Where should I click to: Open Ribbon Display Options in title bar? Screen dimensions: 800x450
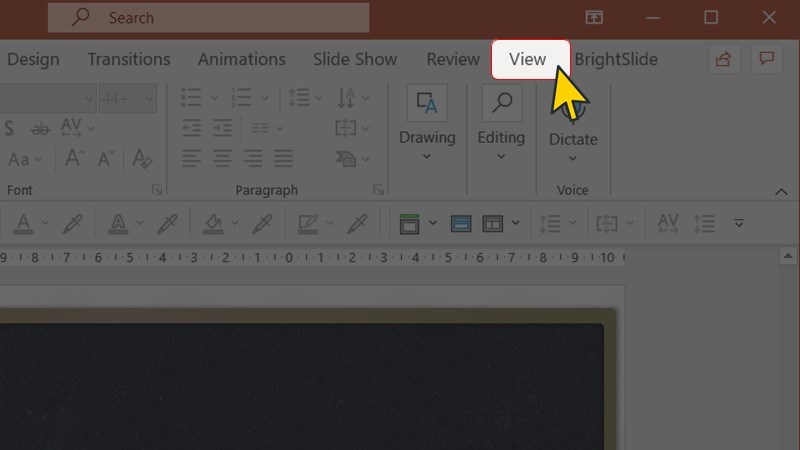click(594, 17)
